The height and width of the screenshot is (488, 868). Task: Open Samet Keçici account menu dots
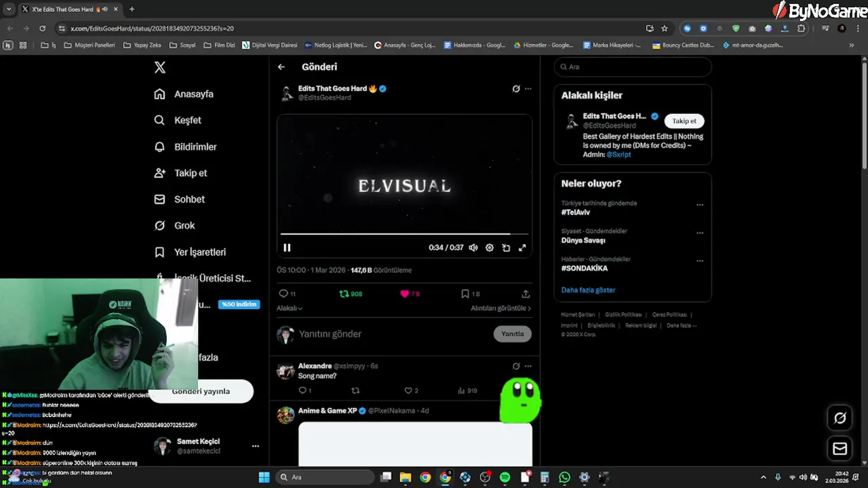point(256,446)
